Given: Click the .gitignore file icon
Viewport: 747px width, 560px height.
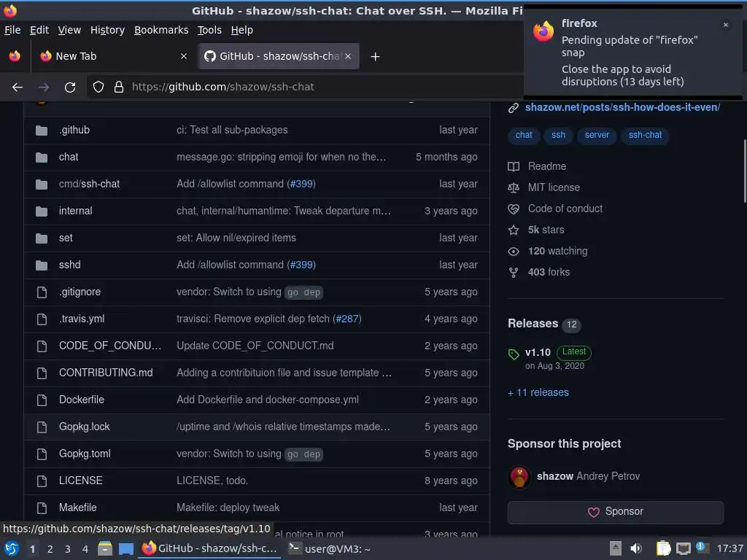Looking at the screenshot, I should (x=42, y=292).
